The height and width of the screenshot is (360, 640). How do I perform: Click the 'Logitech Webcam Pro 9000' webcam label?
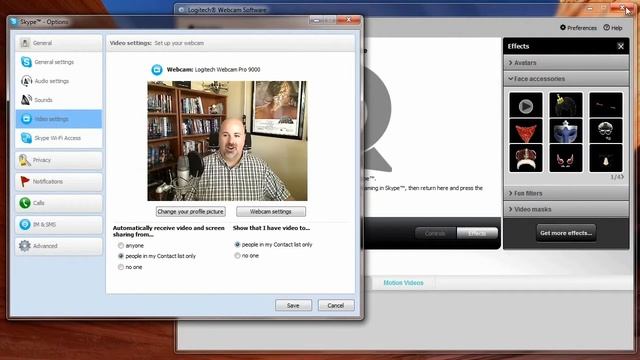[227, 69]
